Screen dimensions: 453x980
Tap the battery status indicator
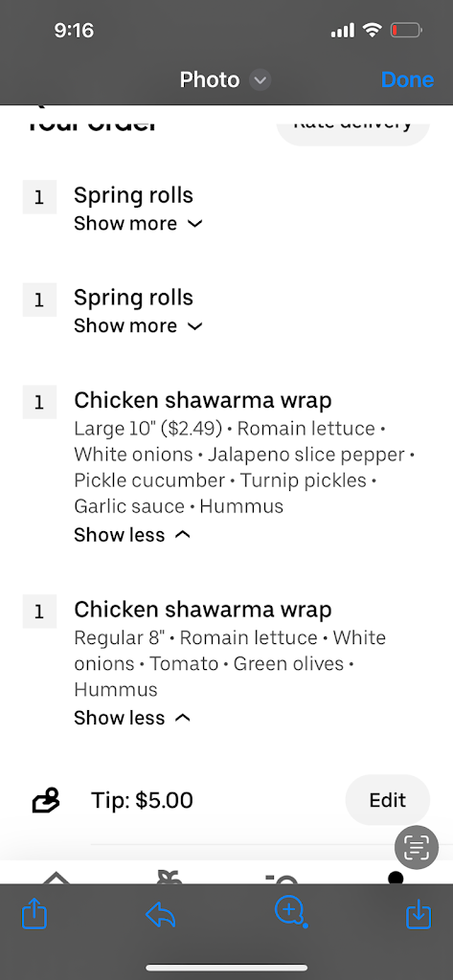pyautogui.click(x=406, y=30)
